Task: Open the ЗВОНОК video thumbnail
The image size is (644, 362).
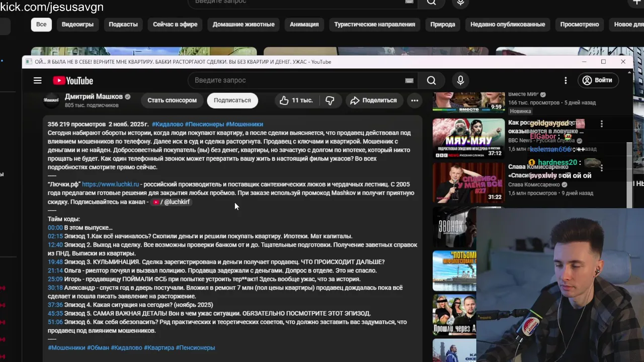Action: (x=454, y=227)
